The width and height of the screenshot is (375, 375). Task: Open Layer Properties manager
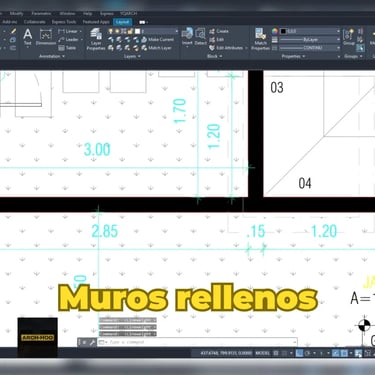[96, 39]
